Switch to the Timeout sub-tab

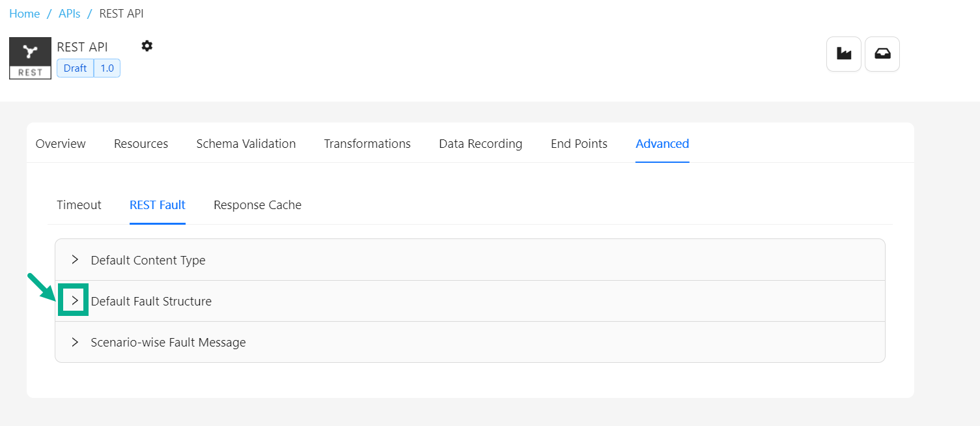click(x=79, y=205)
